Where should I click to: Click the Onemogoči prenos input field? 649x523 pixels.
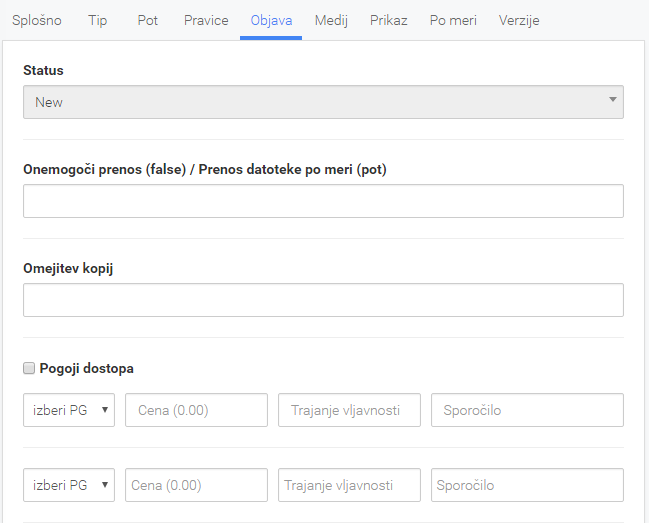click(323, 201)
